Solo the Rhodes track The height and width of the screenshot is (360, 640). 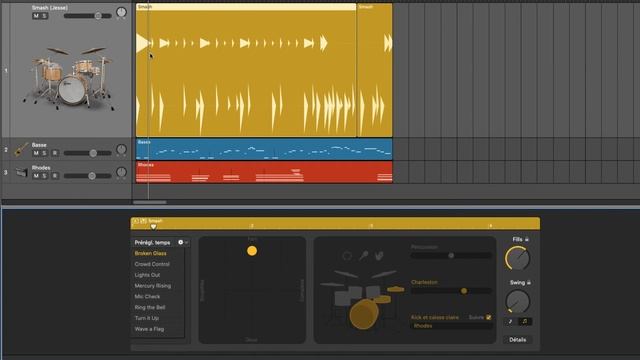44,176
